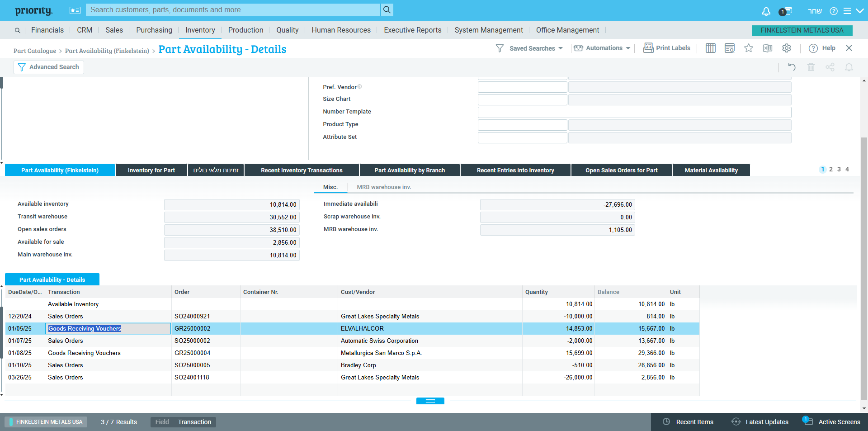Screen dimensions: 868x431
Task: Click the delete trash icon
Action: point(811,67)
